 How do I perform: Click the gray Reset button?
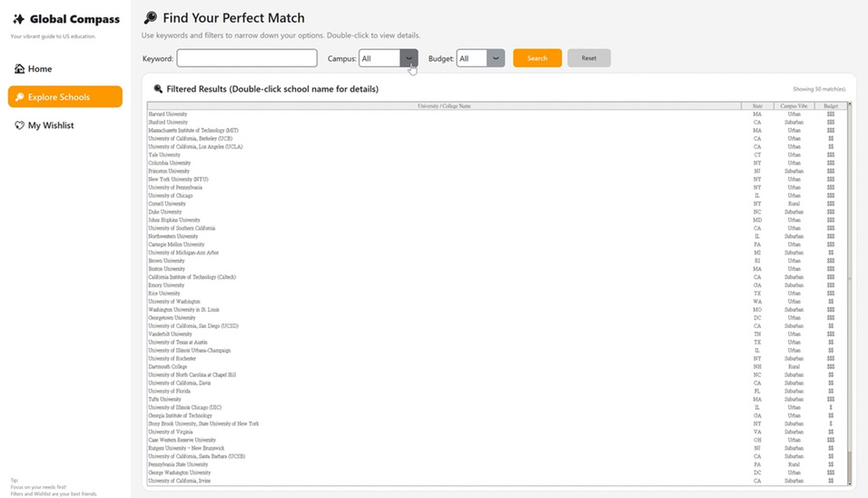pos(589,58)
